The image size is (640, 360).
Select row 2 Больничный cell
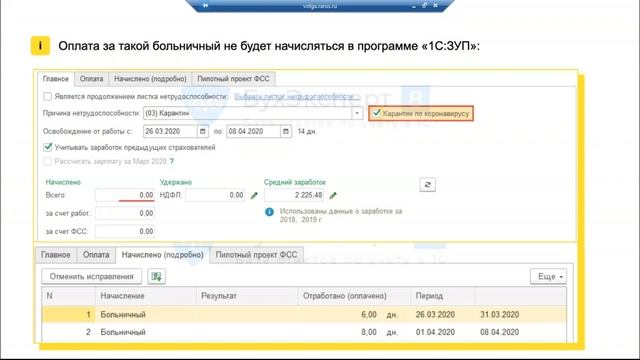point(146,332)
